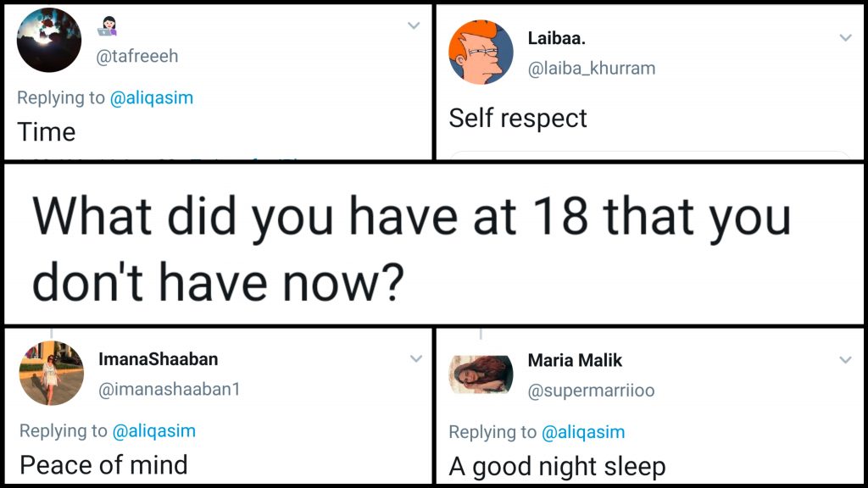Click the emoji display name above @tafreeeh
Viewport: 868px width, 488px height.
108,26
